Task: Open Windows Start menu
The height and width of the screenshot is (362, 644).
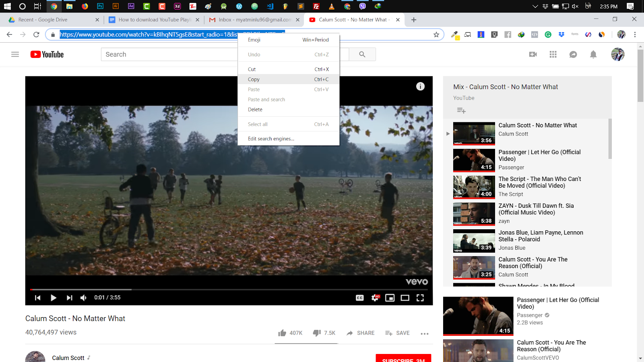Action: [x=7, y=6]
